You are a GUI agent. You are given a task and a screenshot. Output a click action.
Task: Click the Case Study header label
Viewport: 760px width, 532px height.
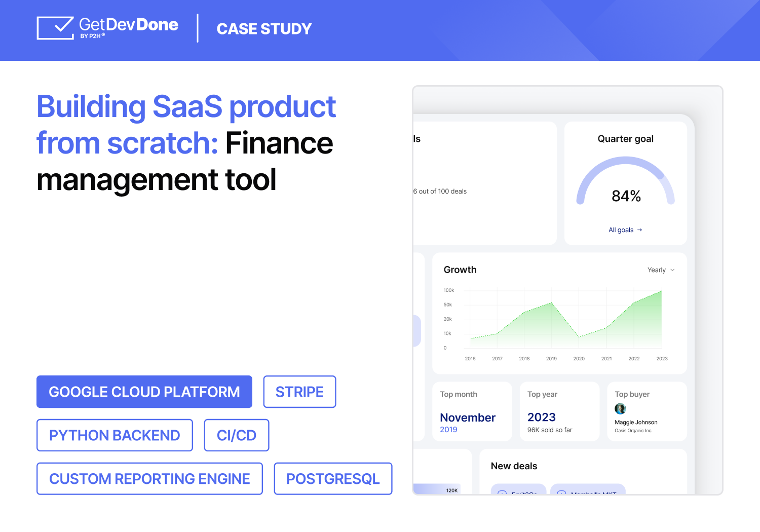[264, 29]
